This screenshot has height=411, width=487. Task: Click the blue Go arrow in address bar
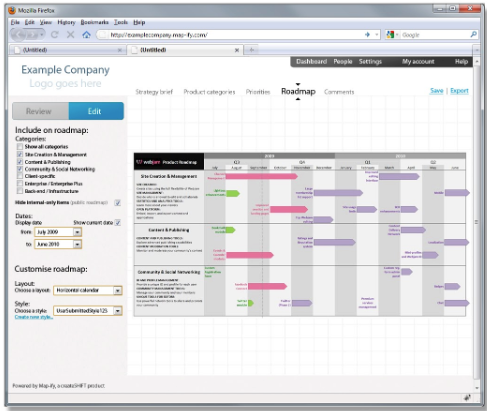click(367, 35)
